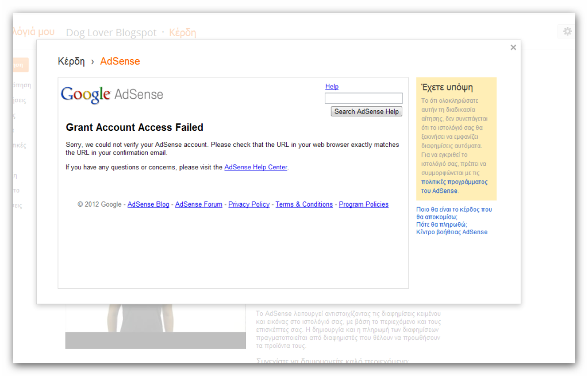Open the settings gear in Blogger header
The image size is (588, 376).
567,32
